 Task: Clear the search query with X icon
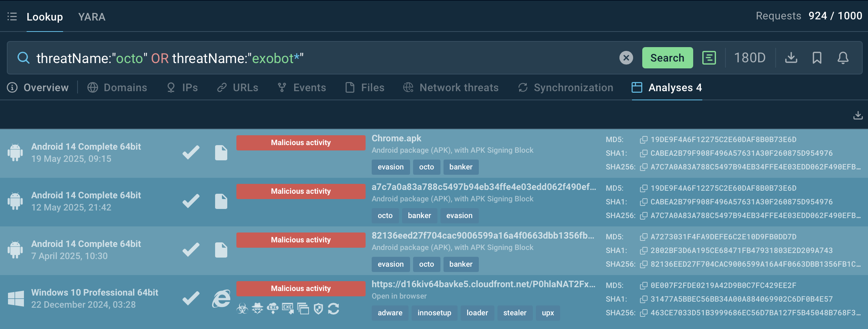626,58
